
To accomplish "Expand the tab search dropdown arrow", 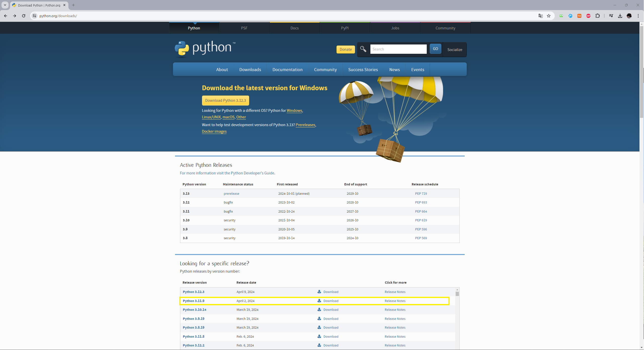I will pos(5,5).
